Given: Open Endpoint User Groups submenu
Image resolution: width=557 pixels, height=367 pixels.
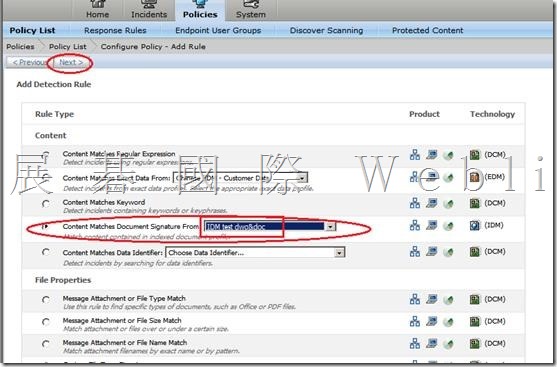Looking at the screenshot, I should pos(218,31).
